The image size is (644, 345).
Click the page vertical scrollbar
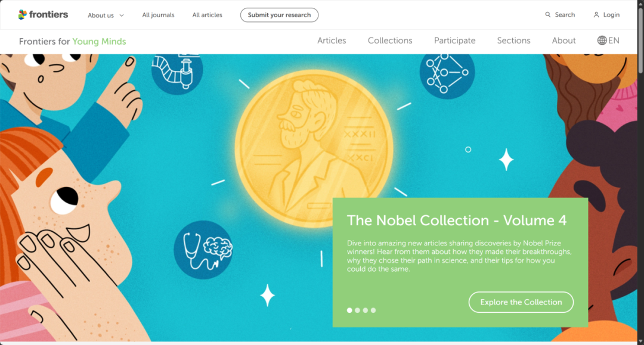pyautogui.click(x=640, y=179)
